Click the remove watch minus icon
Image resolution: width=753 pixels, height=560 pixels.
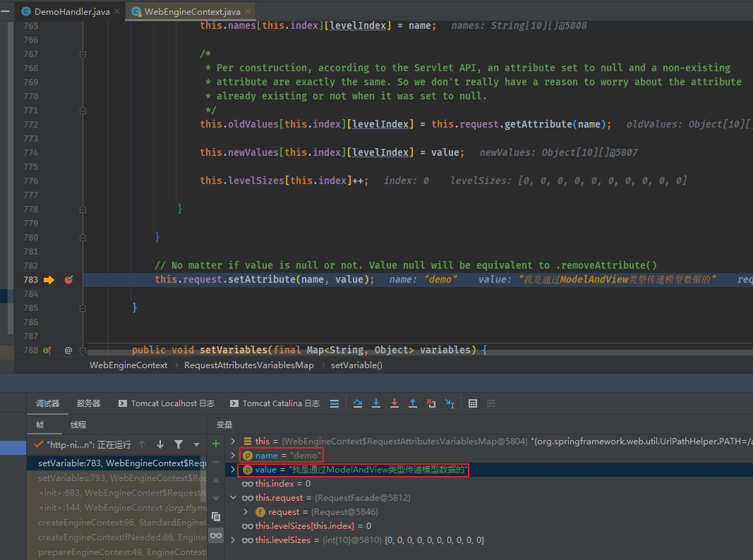(216, 462)
